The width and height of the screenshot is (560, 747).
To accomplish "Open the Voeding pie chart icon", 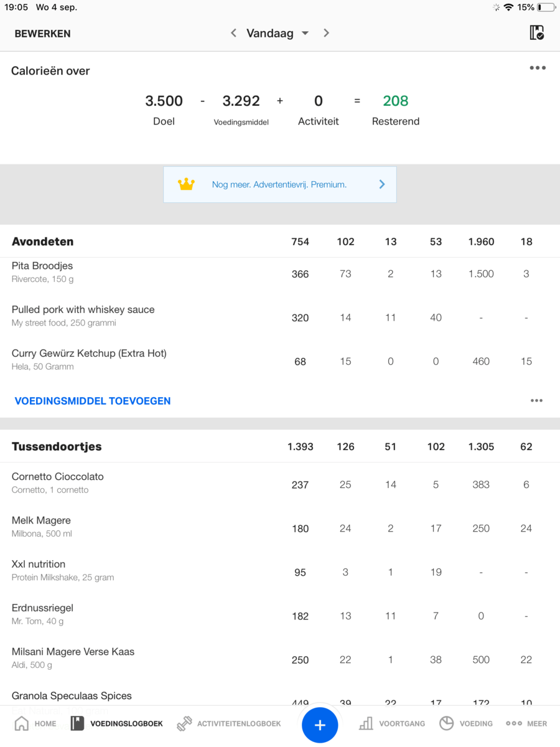I will [446, 723].
